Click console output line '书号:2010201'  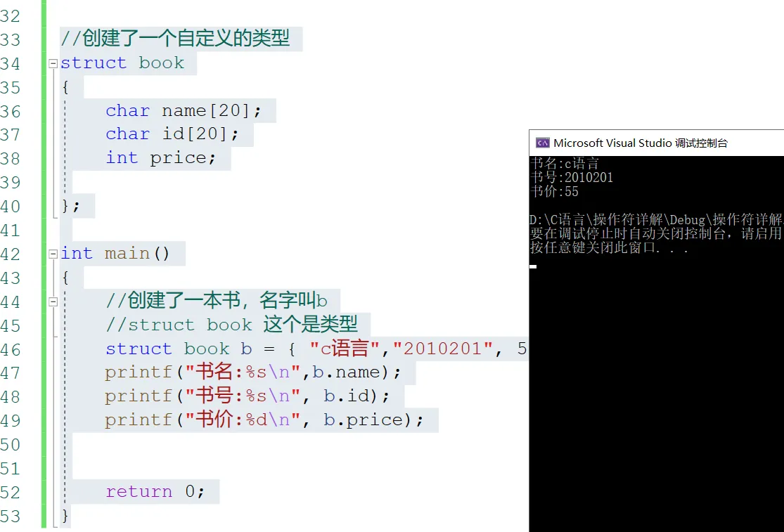point(572,177)
